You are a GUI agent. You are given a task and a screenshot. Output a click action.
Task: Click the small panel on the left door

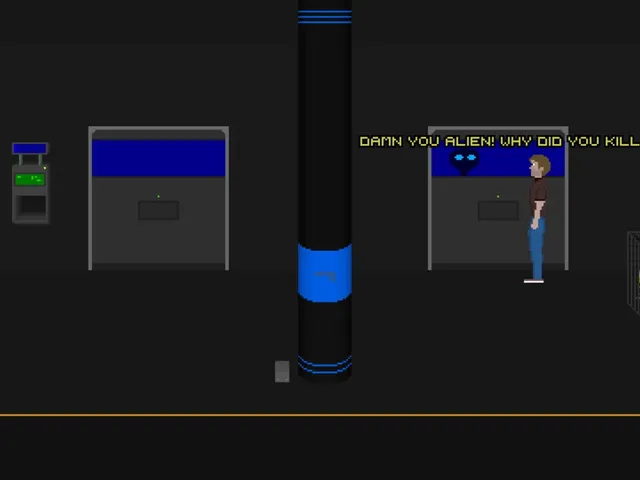158,210
